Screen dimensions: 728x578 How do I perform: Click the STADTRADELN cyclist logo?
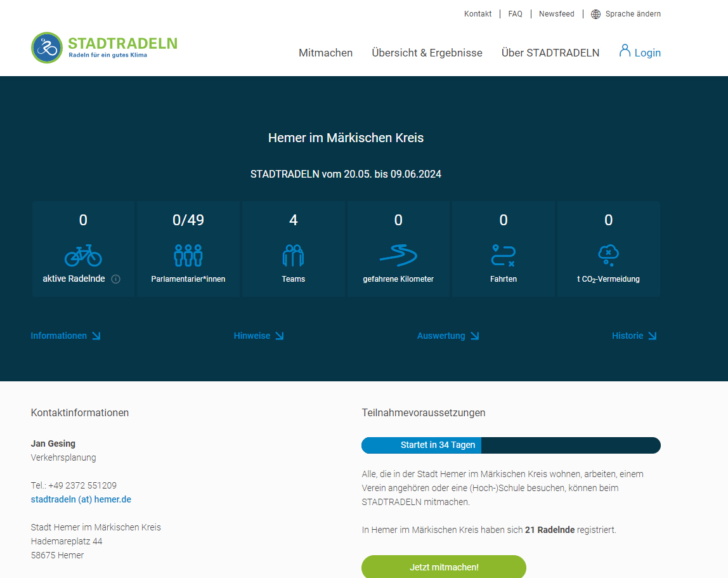[47, 48]
